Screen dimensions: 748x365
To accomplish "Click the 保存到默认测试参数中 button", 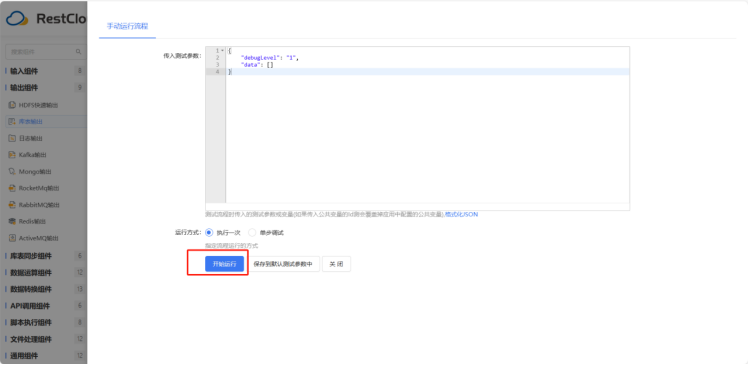I will [x=283, y=264].
